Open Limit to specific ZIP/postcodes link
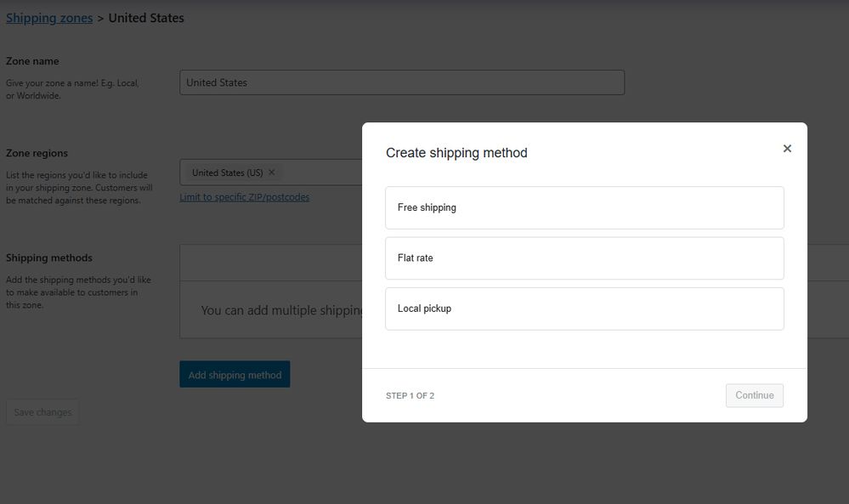This screenshot has height=504, width=849. pos(244,197)
